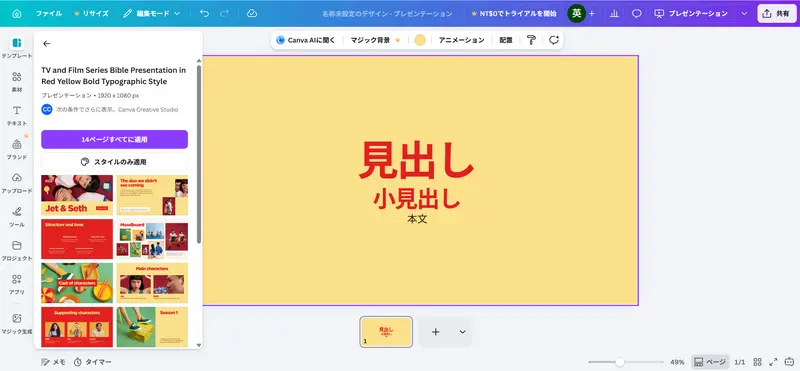This screenshot has width=800, height=371.
Task: Check cloud save status icon
Action: [x=252, y=14]
